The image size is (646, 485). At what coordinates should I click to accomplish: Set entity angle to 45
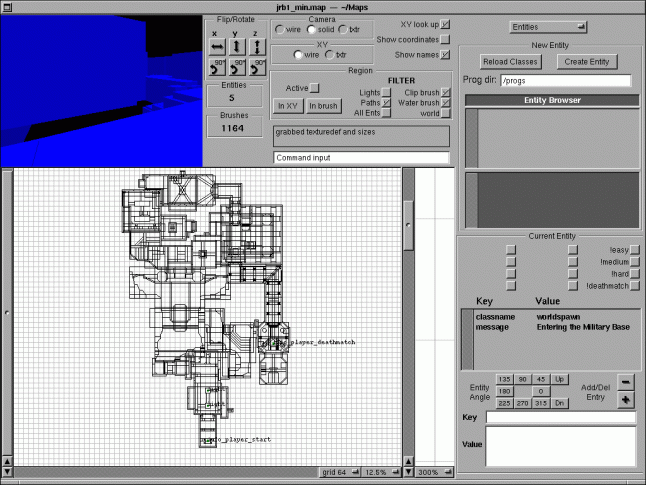tap(541, 379)
